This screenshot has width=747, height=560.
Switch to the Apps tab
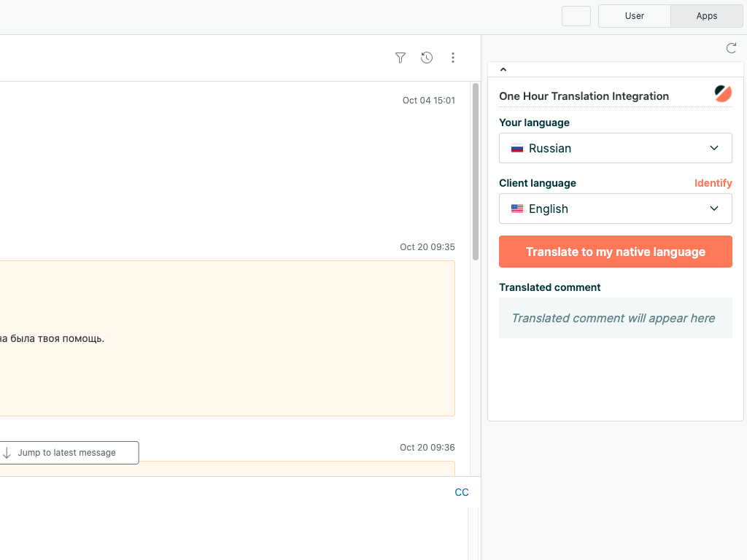(706, 16)
